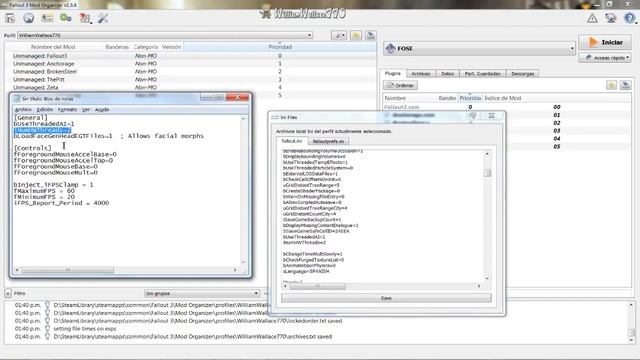Open Notepad Formato menu

click(x=67, y=109)
